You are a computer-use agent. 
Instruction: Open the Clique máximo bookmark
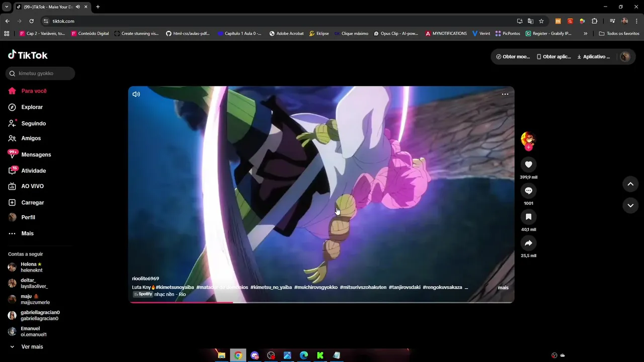click(x=351, y=34)
